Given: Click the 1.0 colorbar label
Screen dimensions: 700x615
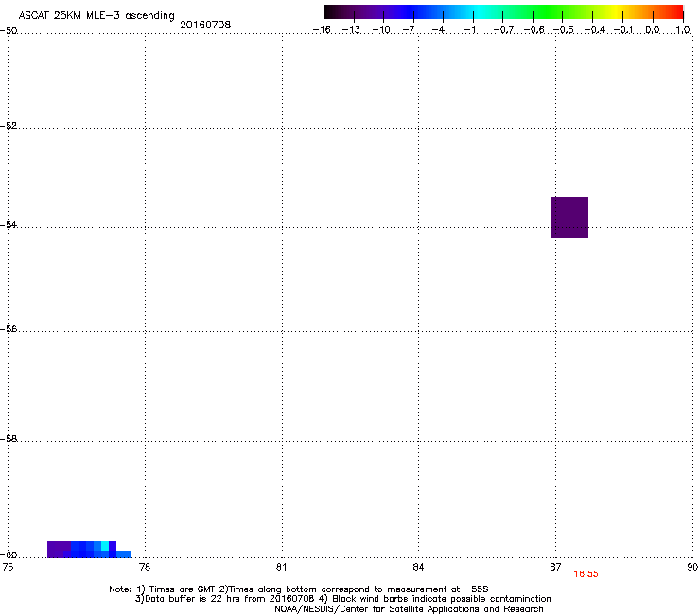Looking at the screenshot, I should tap(683, 30).
